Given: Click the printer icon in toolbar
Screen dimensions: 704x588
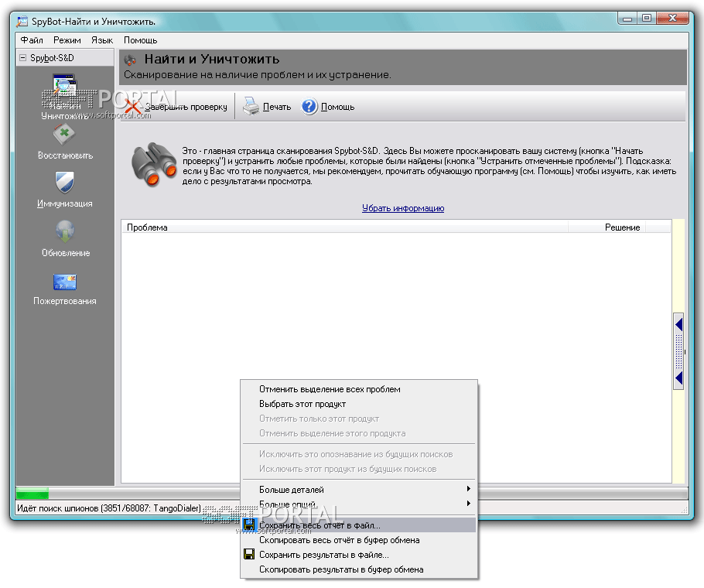Looking at the screenshot, I should coord(251,106).
